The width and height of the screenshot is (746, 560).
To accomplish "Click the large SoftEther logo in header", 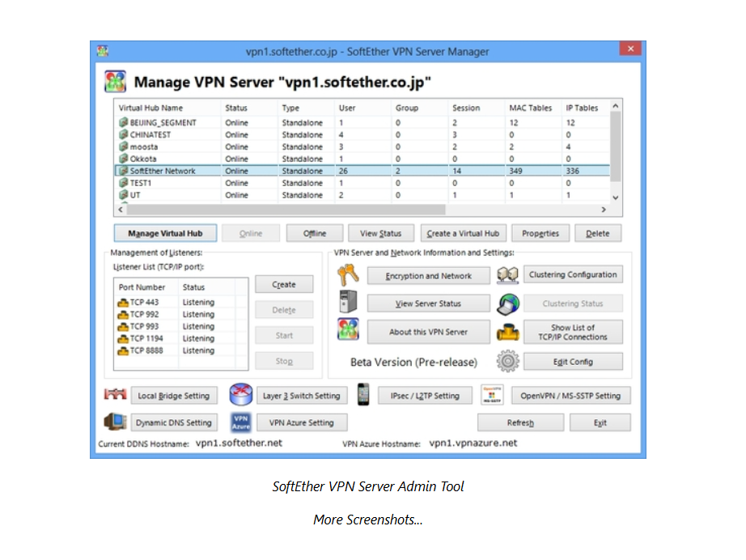I will click(115, 82).
